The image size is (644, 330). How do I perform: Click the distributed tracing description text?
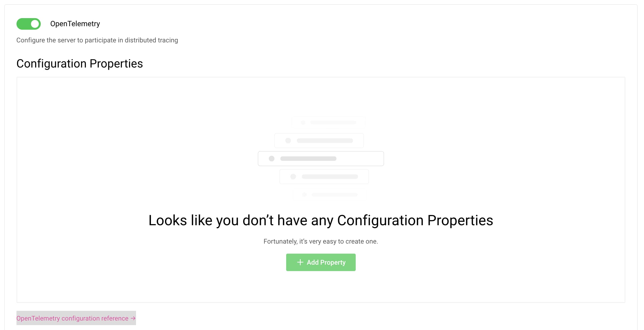click(x=97, y=40)
